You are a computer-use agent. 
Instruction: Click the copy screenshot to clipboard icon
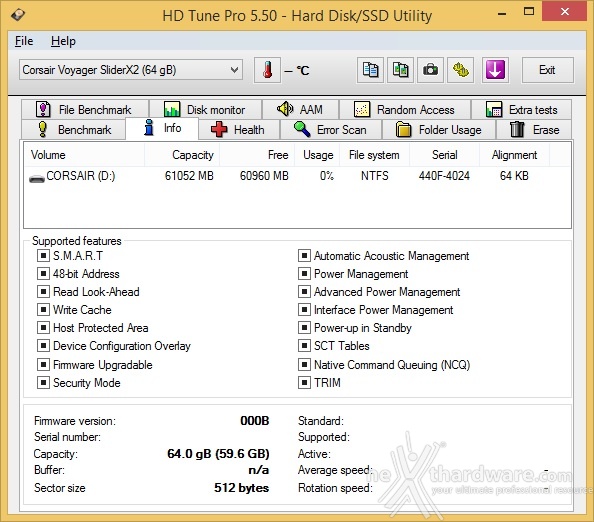[400, 70]
